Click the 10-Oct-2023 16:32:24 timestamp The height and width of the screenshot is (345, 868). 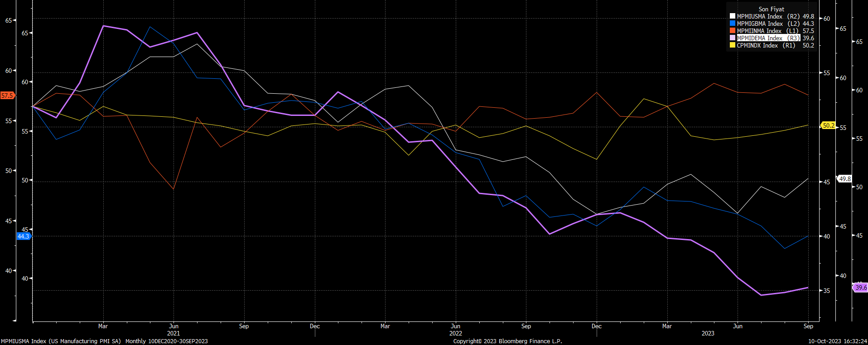(838, 341)
